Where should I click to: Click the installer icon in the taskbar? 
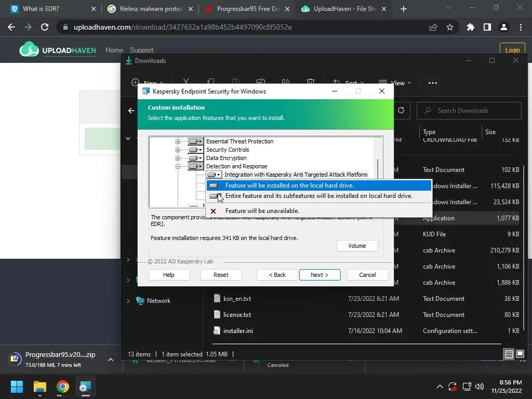click(85, 387)
